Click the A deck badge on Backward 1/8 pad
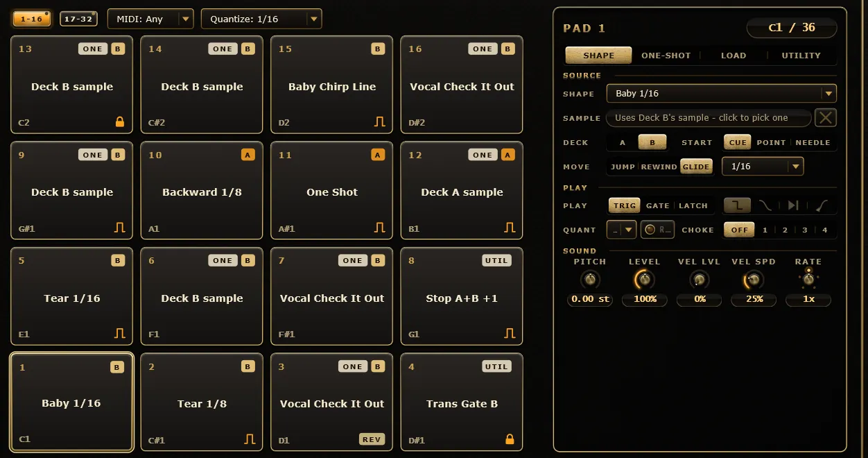This screenshot has height=458, width=868. click(248, 155)
